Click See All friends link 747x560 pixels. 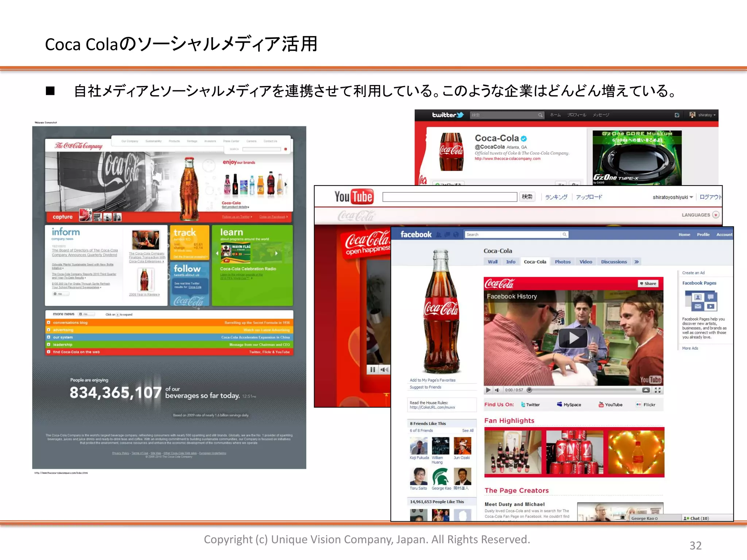pyautogui.click(x=468, y=431)
